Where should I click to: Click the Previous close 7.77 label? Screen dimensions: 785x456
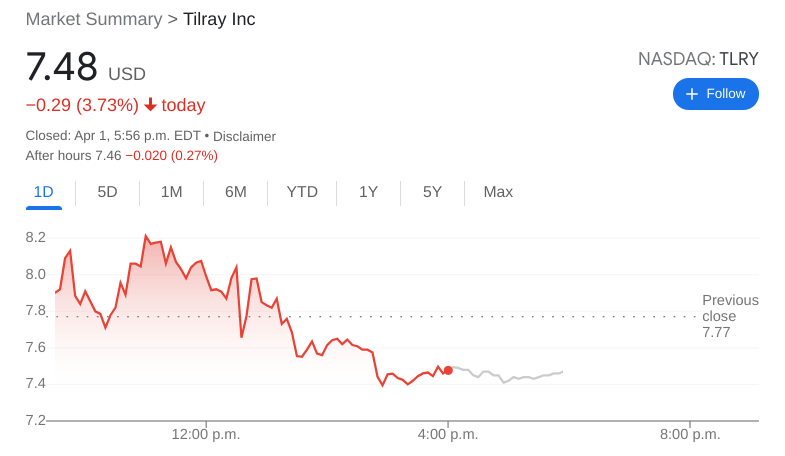[x=729, y=316]
